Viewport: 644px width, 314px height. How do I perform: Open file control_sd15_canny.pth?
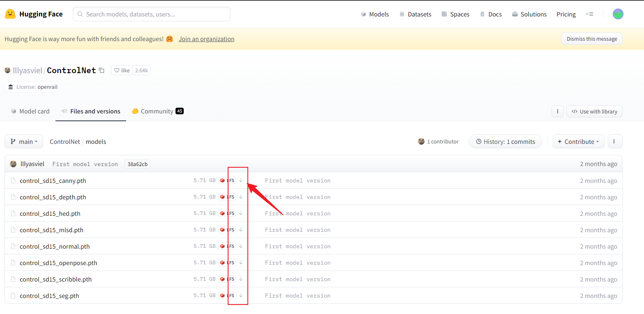point(53,181)
